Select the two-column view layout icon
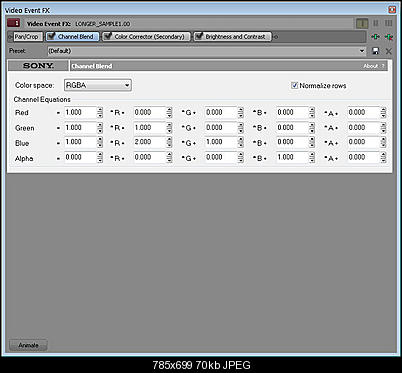The image size is (402, 373). pyautogui.click(x=376, y=23)
